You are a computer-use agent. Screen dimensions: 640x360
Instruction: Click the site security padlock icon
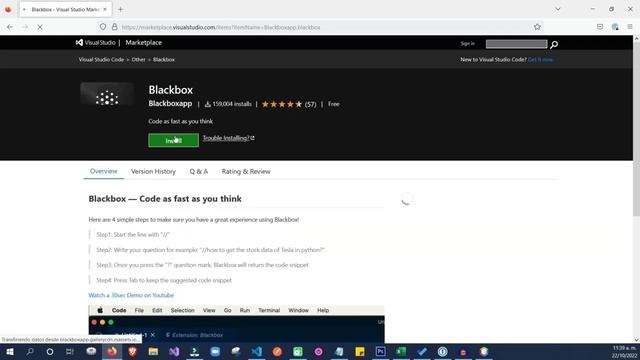point(115,27)
